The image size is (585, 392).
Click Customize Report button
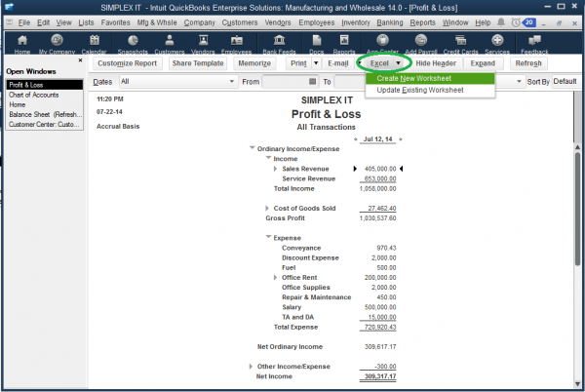pyautogui.click(x=127, y=63)
